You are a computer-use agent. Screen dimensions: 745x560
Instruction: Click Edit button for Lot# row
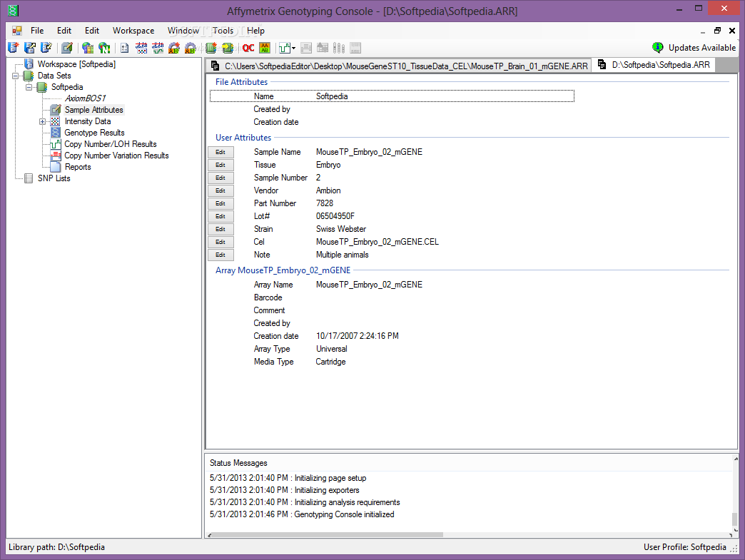coord(221,216)
